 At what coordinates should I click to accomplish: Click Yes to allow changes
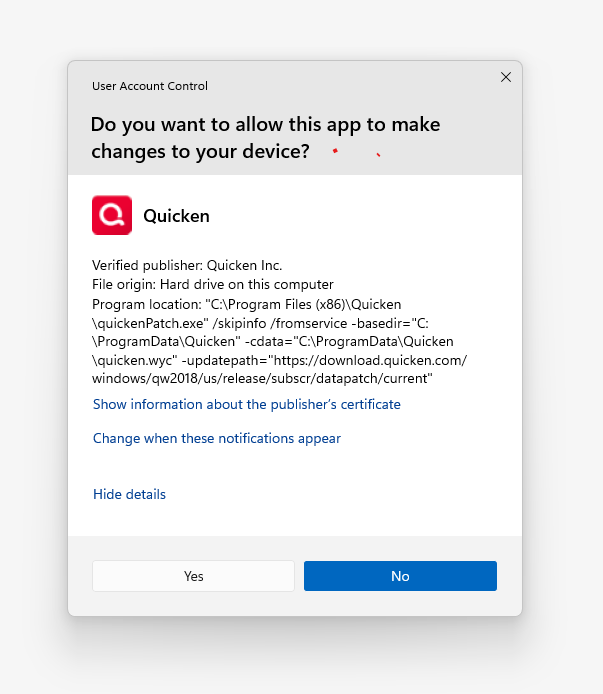[193, 576]
